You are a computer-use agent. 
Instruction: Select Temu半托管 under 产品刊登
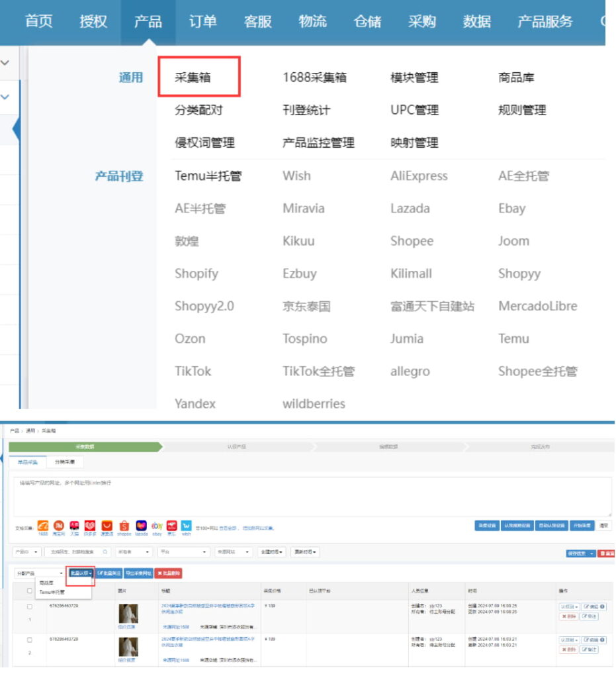pos(208,176)
